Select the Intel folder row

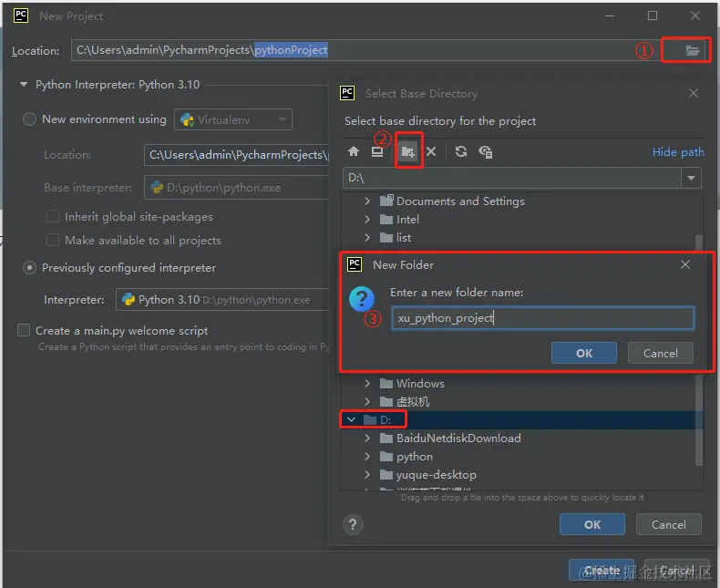(x=518, y=219)
